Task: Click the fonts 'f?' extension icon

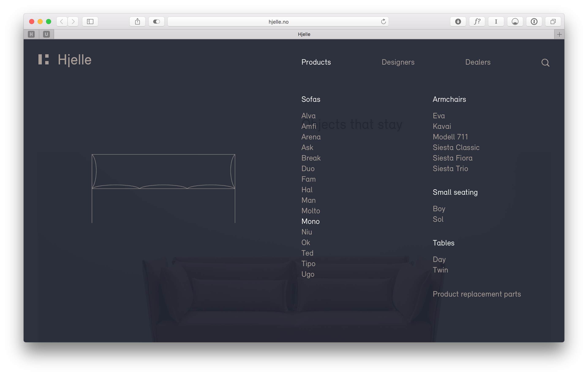Action: coord(477,22)
